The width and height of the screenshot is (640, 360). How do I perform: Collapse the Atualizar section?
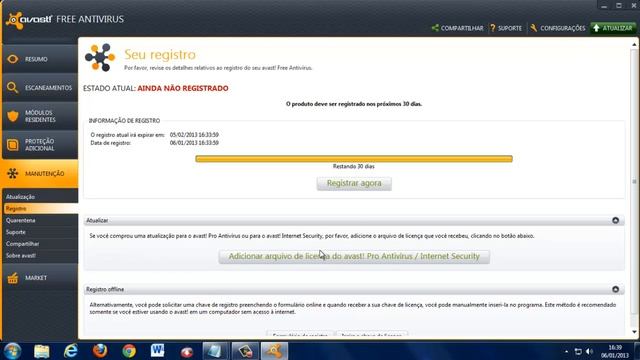[x=616, y=220]
